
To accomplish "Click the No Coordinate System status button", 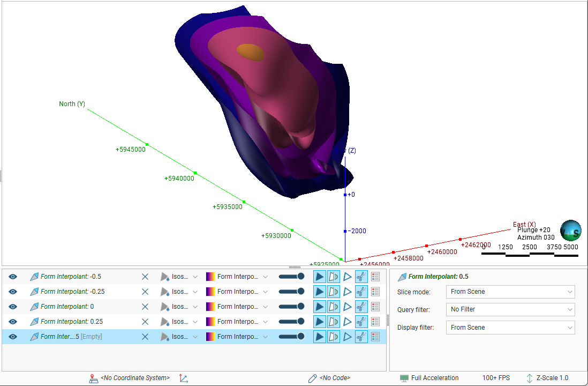I will click(129, 378).
